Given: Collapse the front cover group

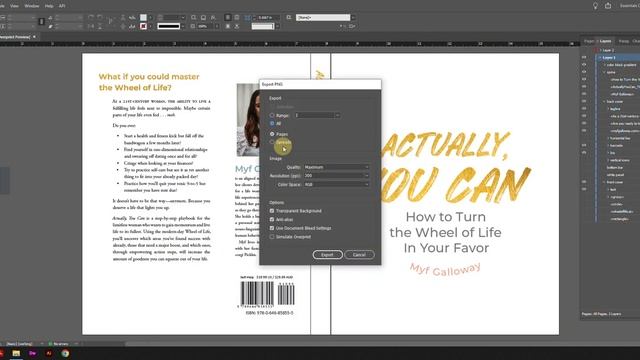Looking at the screenshot, I should (x=604, y=182).
